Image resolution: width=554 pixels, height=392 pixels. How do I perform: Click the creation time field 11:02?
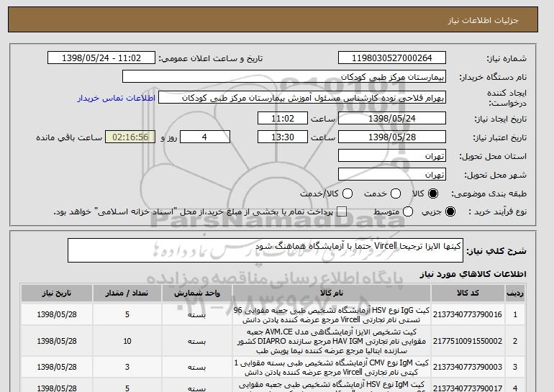(283, 118)
